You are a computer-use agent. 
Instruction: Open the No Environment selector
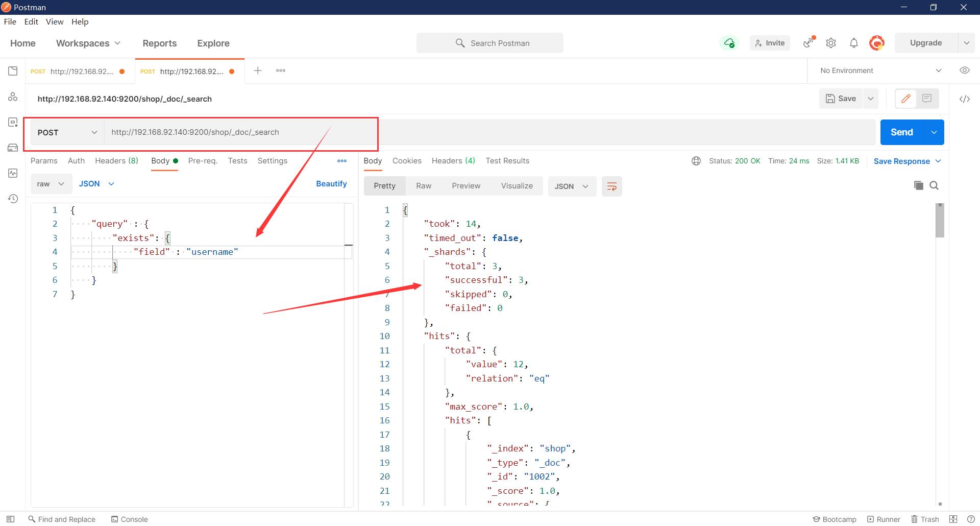pyautogui.click(x=881, y=70)
